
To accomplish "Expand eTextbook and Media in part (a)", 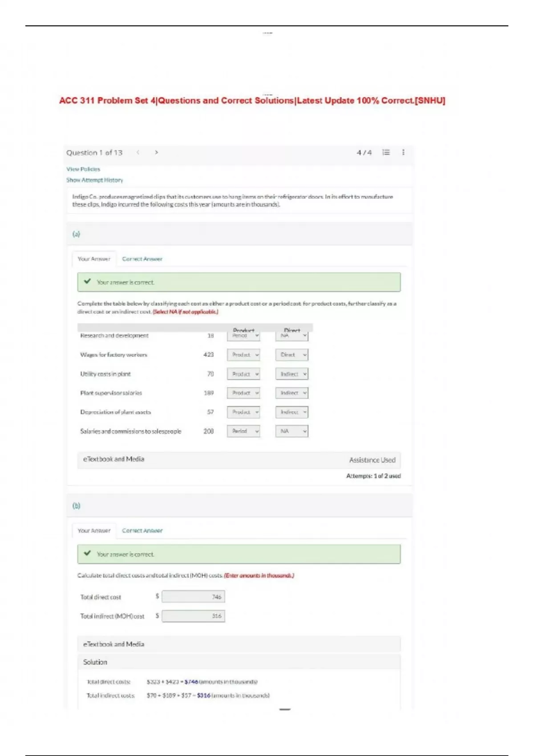I will pos(113,459).
